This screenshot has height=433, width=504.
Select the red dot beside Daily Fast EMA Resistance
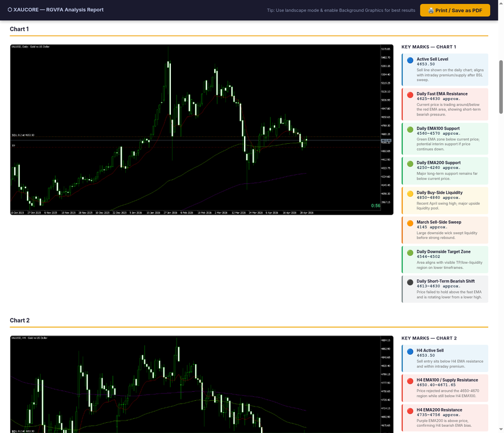pyautogui.click(x=410, y=95)
